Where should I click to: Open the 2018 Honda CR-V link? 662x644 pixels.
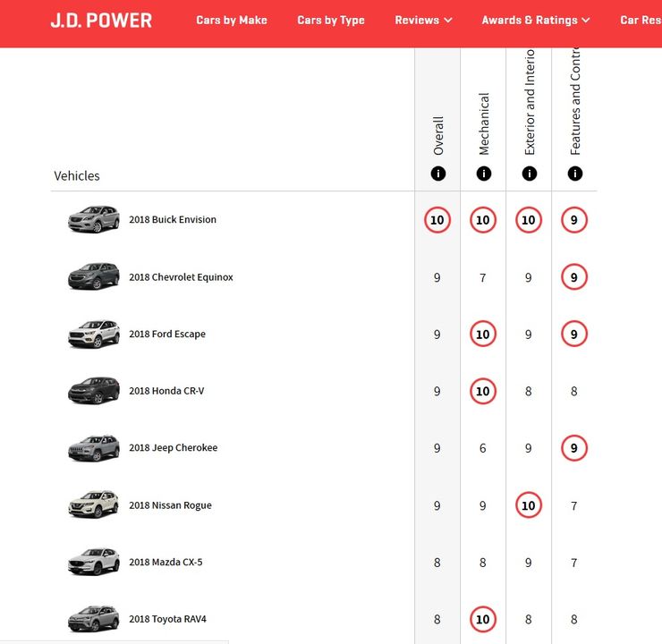coord(166,391)
